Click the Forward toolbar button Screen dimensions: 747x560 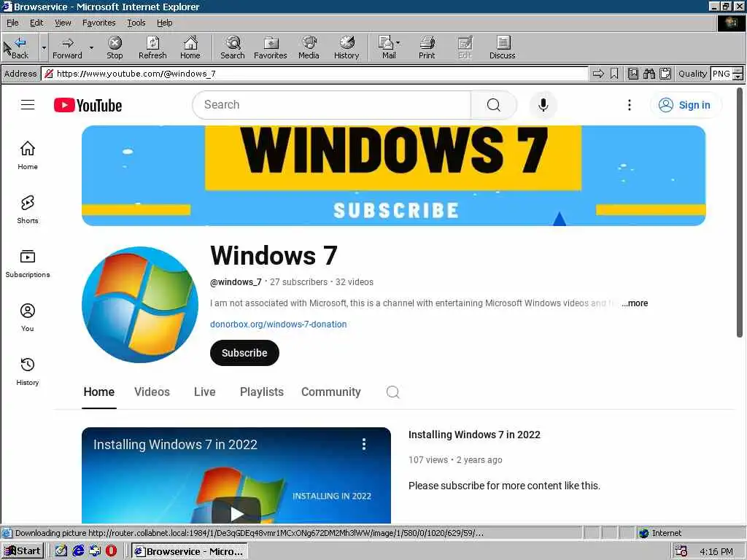[67, 47]
